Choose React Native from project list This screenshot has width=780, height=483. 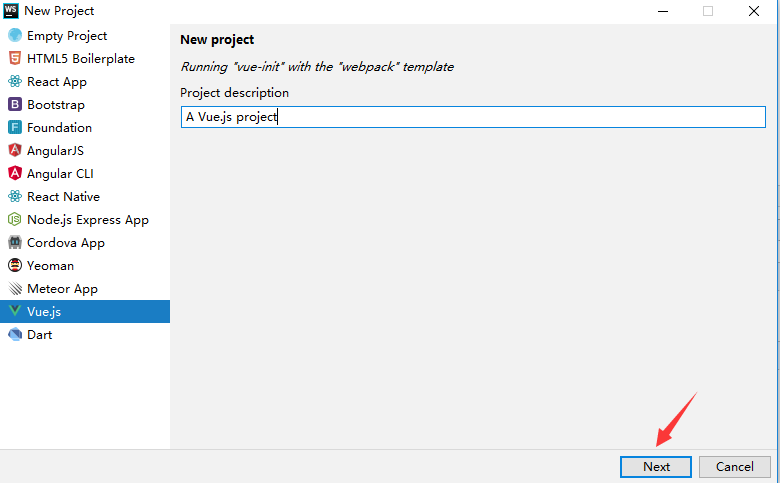[63, 197]
